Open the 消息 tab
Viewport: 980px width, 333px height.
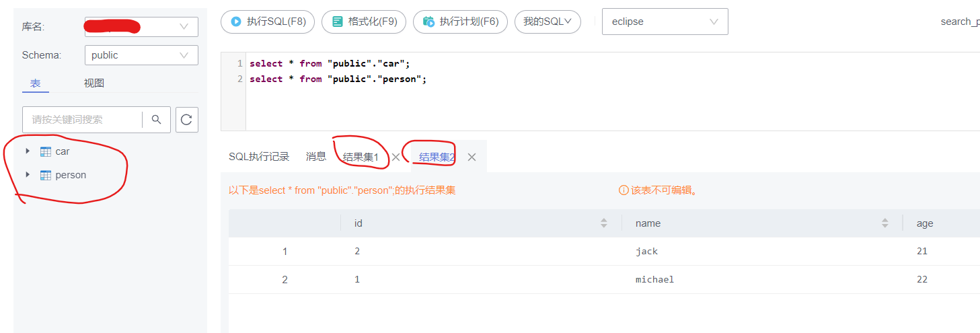click(x=316, y=157)
